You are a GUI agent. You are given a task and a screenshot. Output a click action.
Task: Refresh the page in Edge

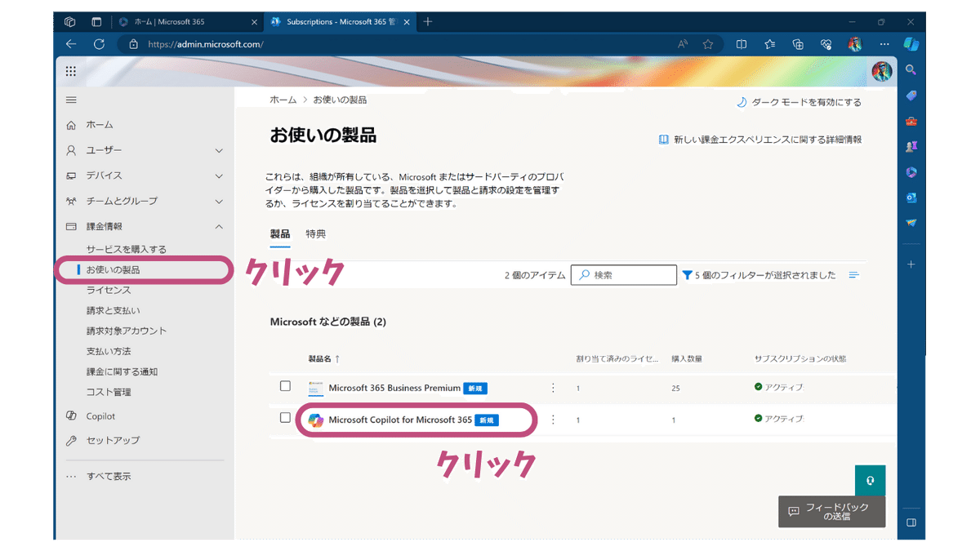tap(99, 44)
